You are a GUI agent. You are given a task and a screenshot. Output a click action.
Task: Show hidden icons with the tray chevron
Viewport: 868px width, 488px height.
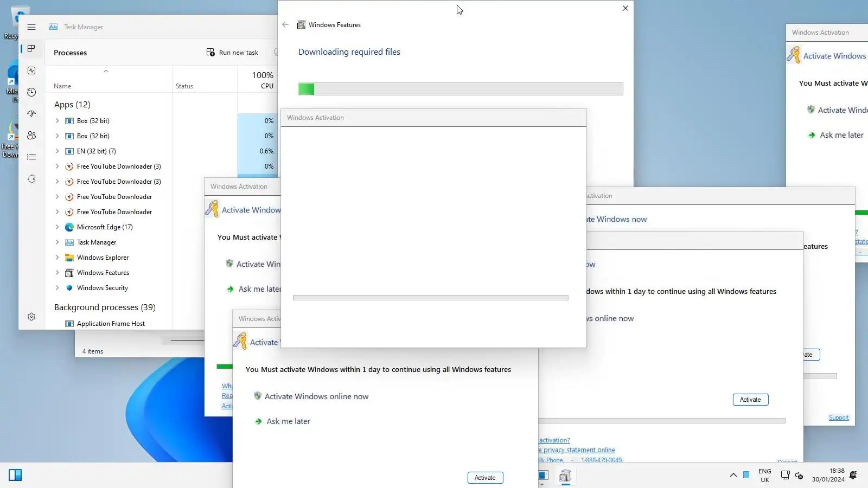733,475
